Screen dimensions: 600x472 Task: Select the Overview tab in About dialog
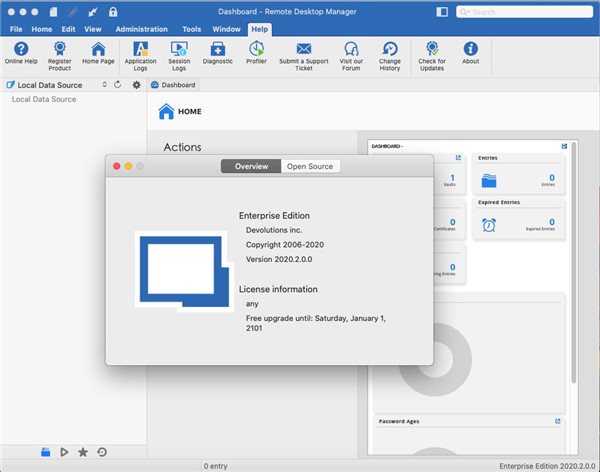pyautogui.click(x=251, y=166)
